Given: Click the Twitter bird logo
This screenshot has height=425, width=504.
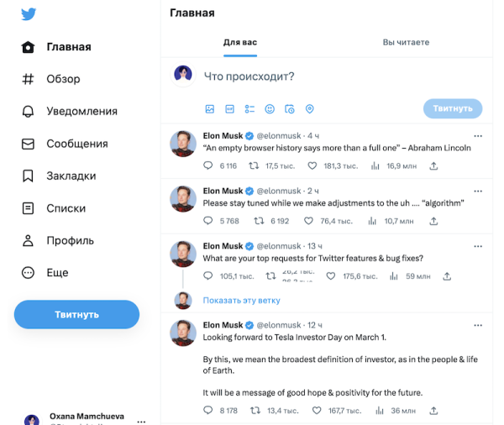Looking at the screenshot, I should (x=29, y=13).
